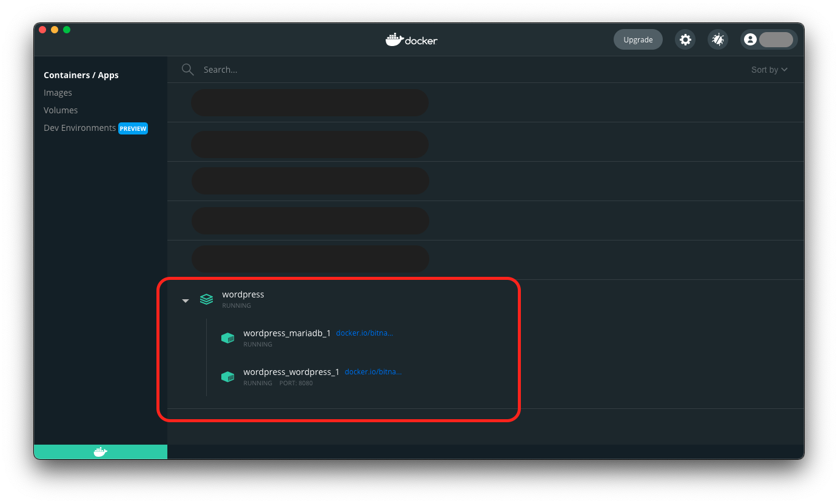Click the green macOS maximize button
The width and height of the screenshot is (838, 504).
(67, 30)
